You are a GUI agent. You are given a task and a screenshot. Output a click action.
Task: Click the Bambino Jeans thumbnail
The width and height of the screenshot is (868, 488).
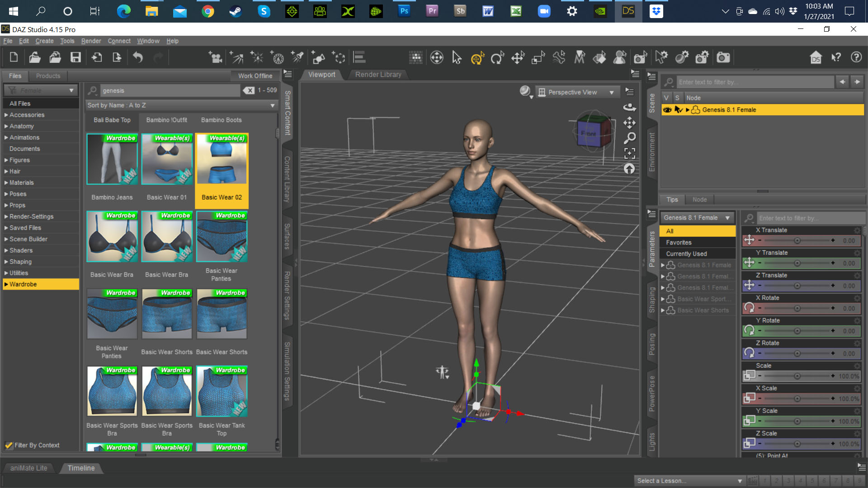click(x=112, y=159)
